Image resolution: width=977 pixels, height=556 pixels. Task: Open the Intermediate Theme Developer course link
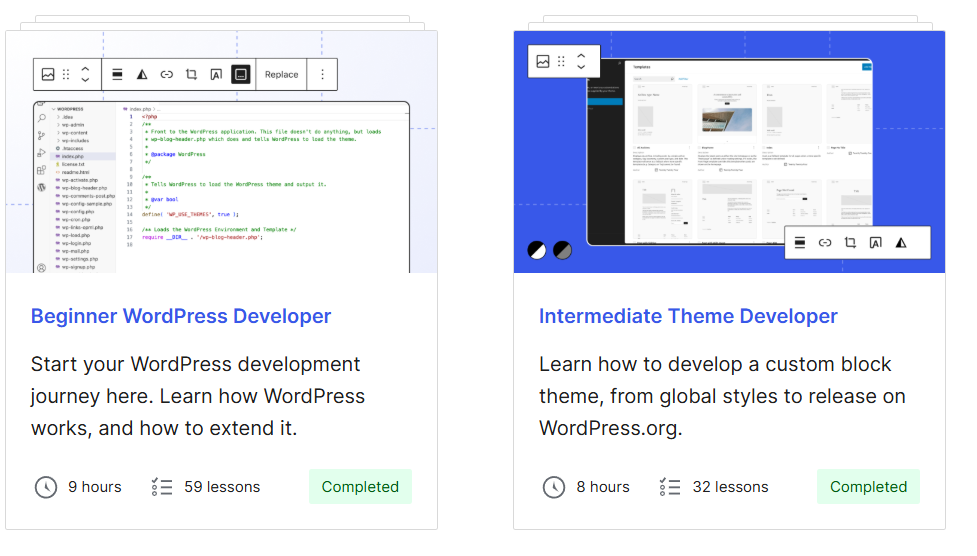688,316
